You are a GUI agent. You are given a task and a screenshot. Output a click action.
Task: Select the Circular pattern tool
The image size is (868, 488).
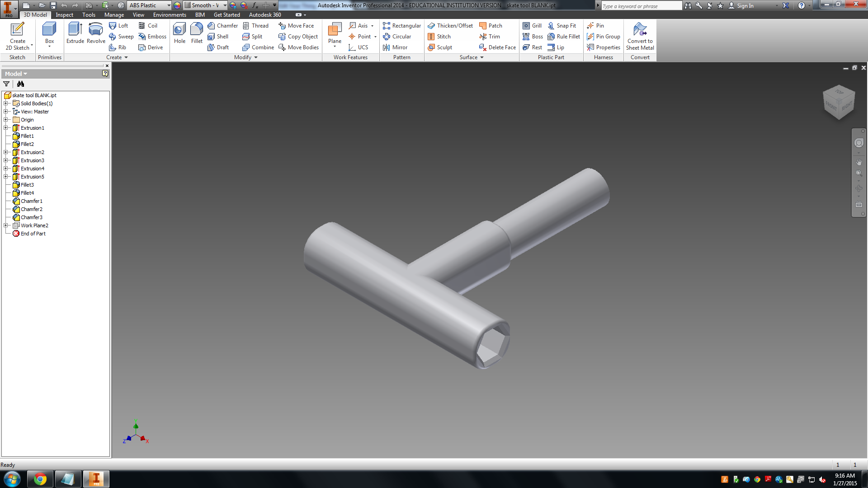(x=397, y=37)
